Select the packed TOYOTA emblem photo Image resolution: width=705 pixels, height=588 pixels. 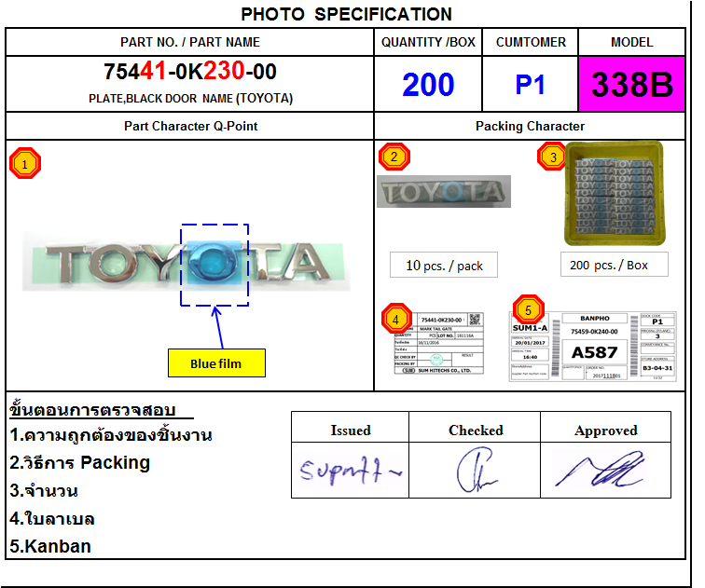point(444,191)
